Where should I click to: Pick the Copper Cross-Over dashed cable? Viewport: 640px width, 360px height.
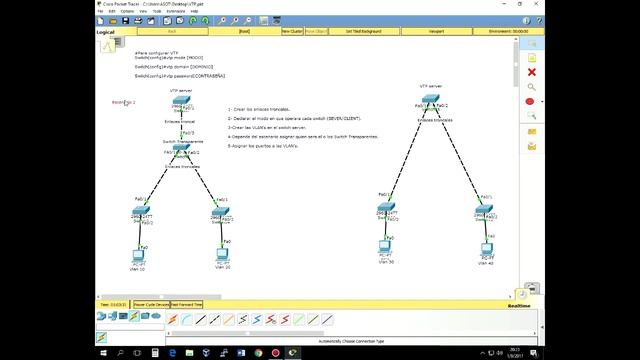(215, 319)
